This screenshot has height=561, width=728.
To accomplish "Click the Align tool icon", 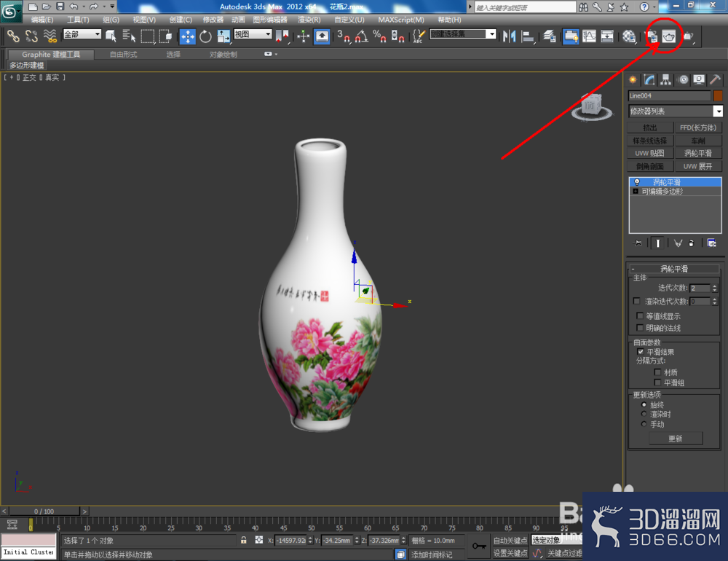I will tap(527, 36).
